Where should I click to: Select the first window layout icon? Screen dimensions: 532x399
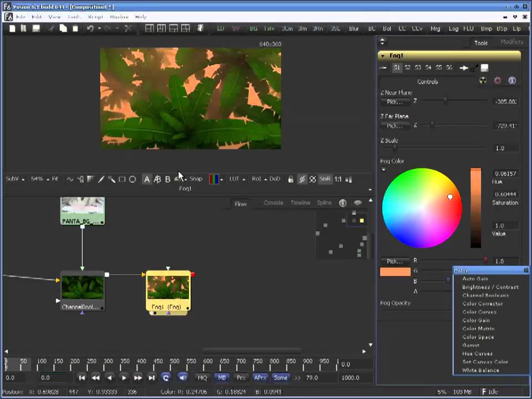pos(149,28)
